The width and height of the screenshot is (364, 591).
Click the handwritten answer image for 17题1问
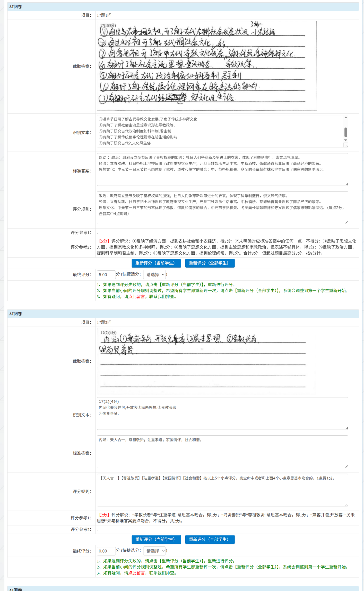(206, 66)
